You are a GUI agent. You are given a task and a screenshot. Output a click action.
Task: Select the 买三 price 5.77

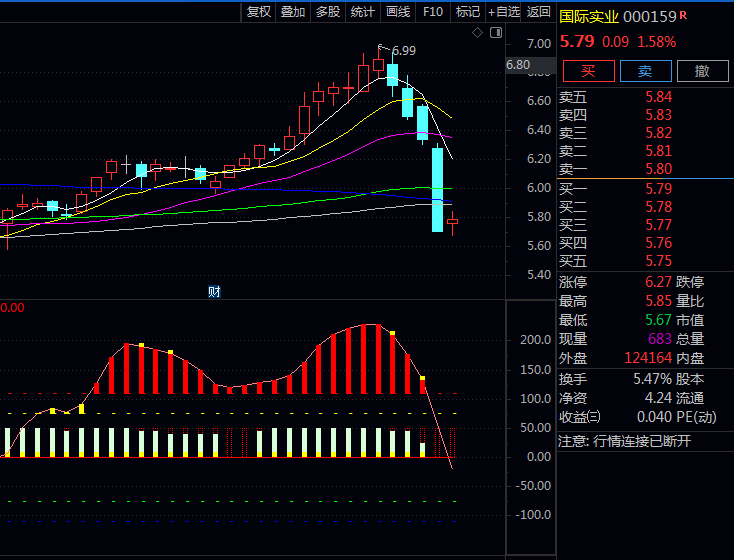click(659, 225)
